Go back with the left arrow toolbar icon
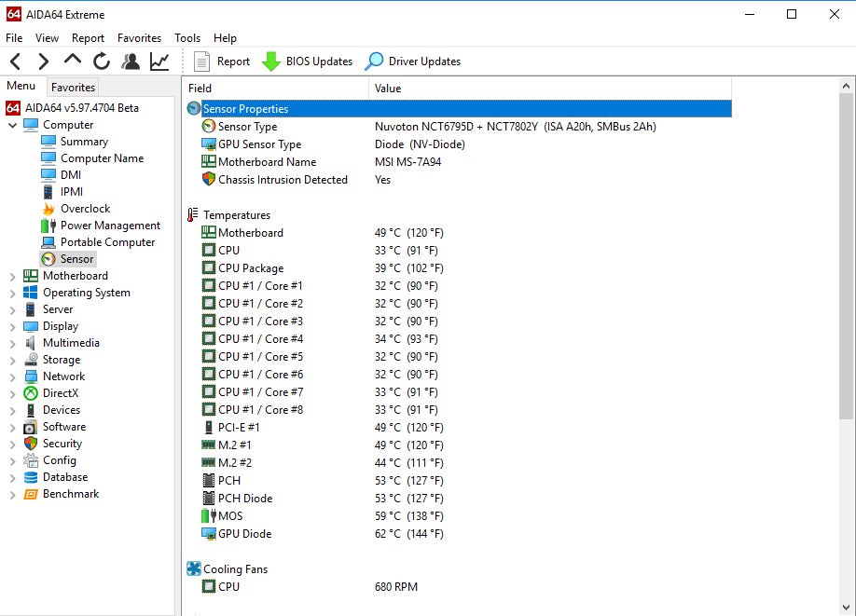 tap(16, 62)
